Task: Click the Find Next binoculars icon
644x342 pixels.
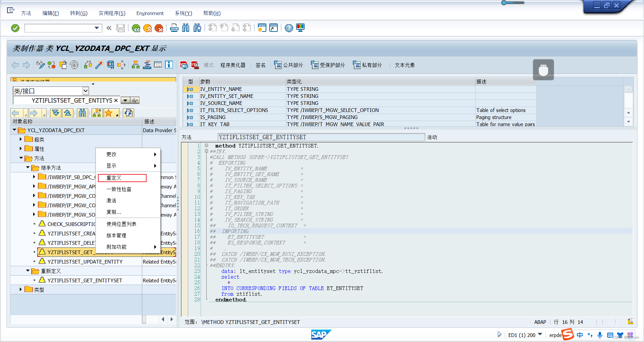Action: coord(197,28)
